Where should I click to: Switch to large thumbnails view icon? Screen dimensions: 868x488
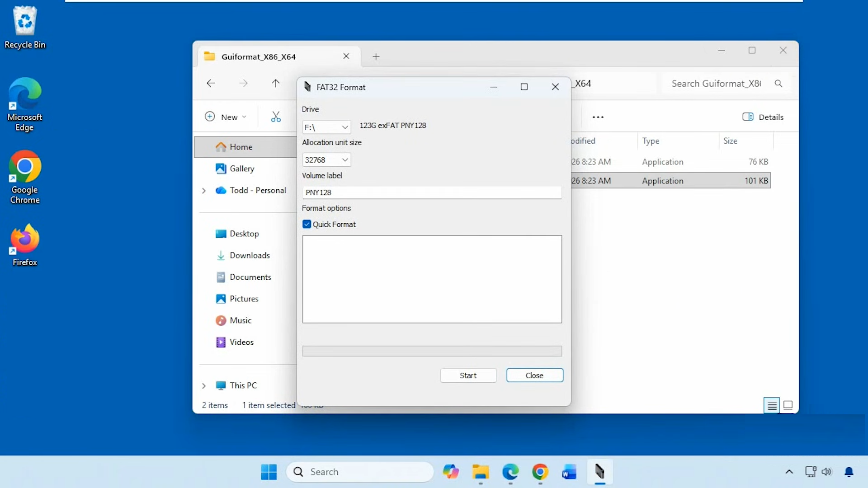tap(788, 405)
